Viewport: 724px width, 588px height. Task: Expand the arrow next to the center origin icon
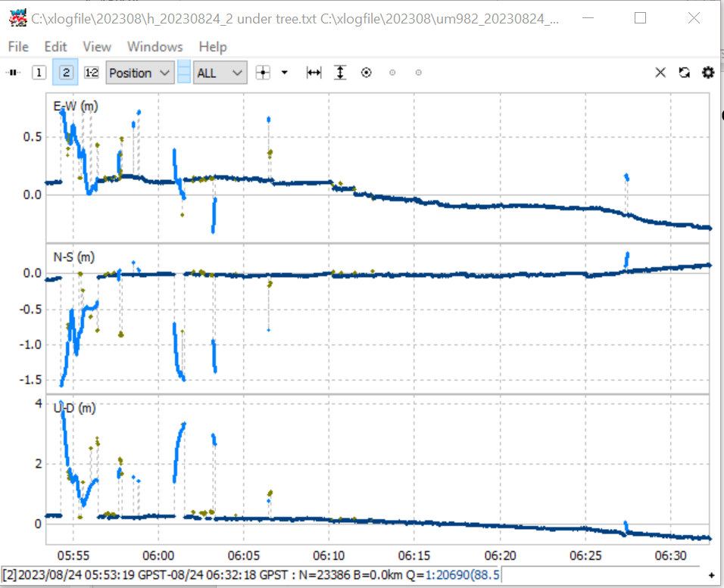[x=285, y=73]
